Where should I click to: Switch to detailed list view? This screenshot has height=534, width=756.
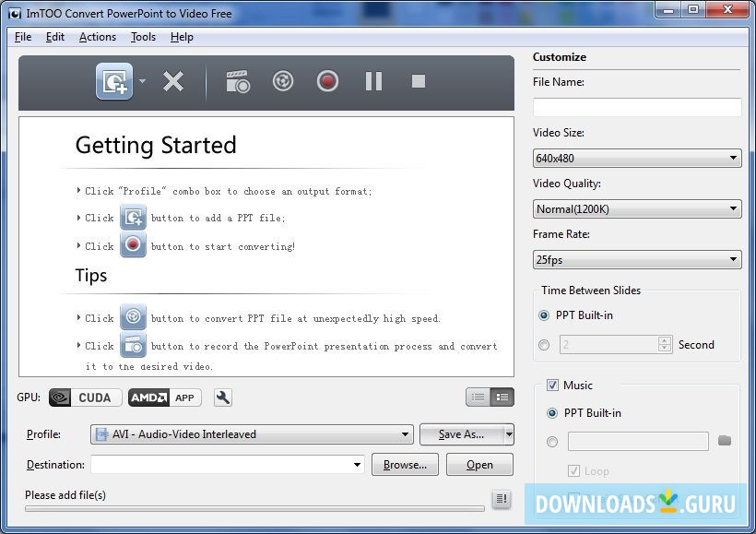[502, 398]
